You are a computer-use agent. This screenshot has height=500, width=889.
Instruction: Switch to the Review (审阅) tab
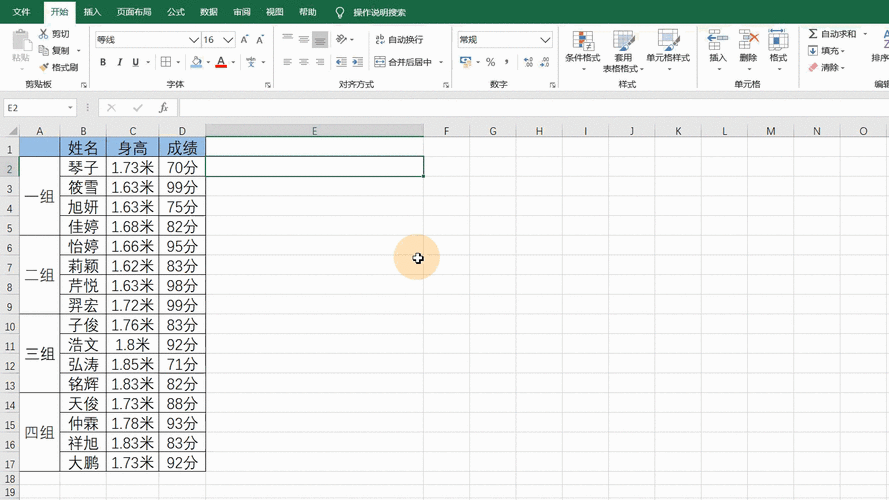pos(242,12)
